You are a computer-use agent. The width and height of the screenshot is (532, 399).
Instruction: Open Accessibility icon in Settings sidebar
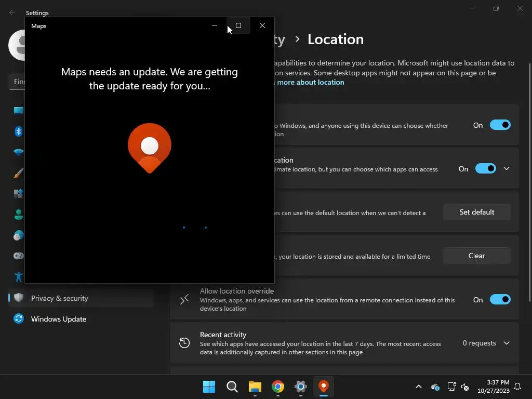pos(18,277)
